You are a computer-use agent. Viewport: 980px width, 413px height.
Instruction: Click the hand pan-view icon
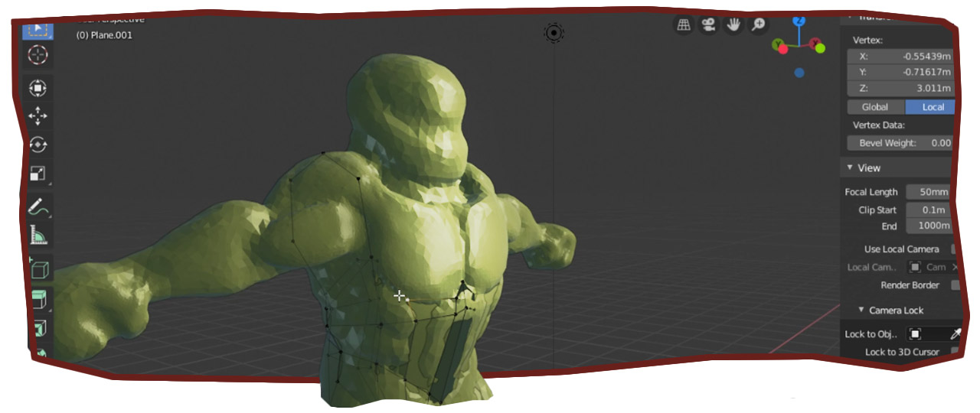click(x=733, y=24)
